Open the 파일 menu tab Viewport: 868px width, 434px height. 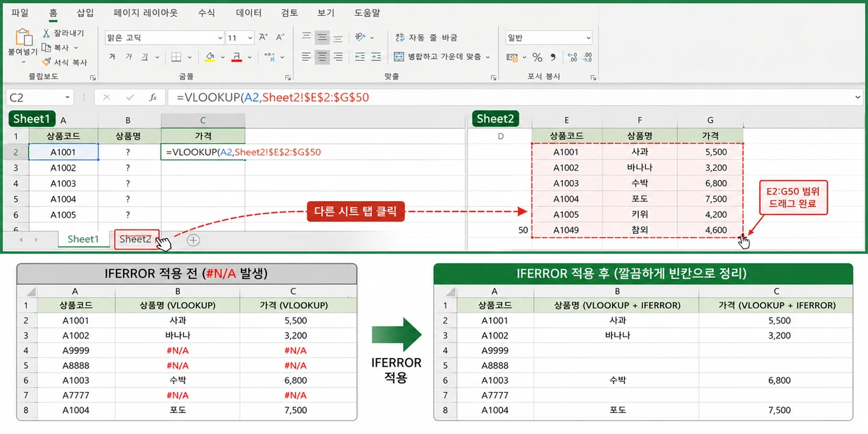20,13
